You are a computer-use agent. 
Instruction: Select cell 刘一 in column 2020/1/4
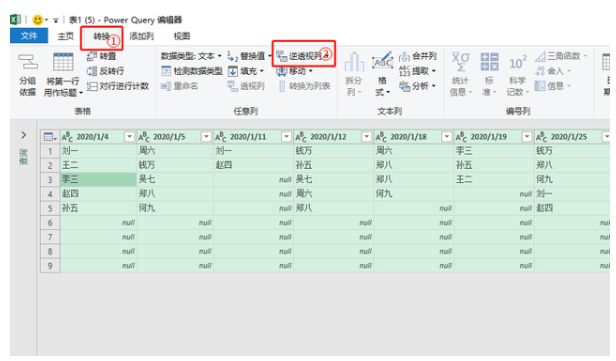click(98, 151)
